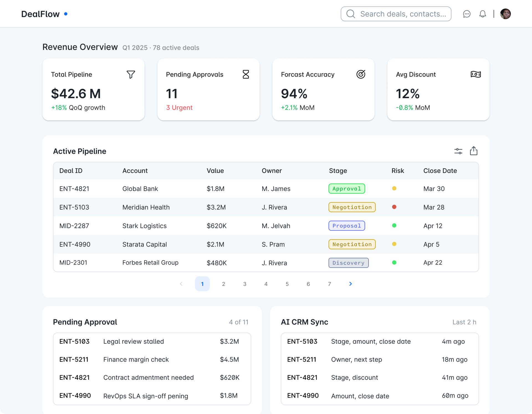This screenshot has width=532, height=414.
Task: Click the user profile avatar
Action: click(505, 14)
